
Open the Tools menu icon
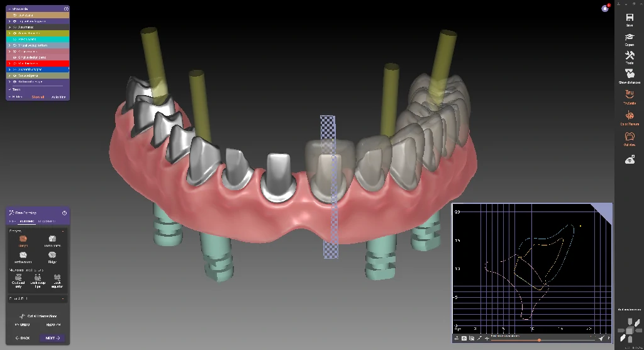(x=629, y=57)
